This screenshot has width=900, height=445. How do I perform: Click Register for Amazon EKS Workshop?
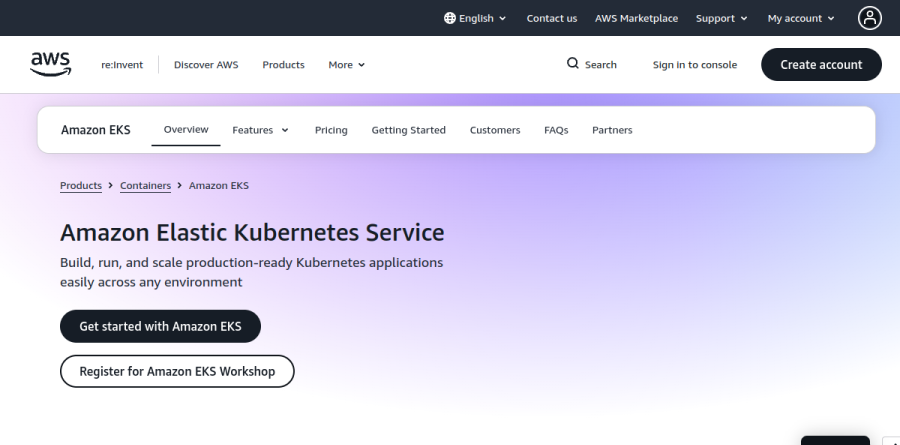177,371
